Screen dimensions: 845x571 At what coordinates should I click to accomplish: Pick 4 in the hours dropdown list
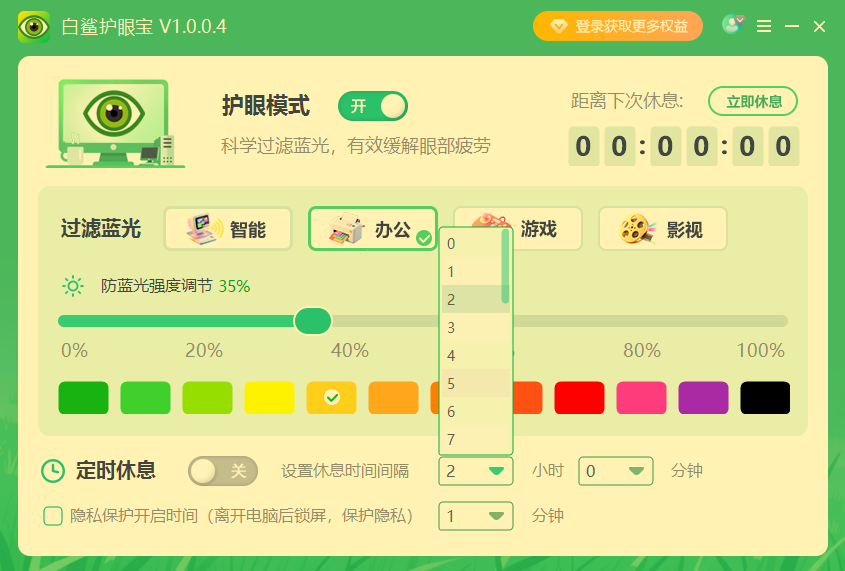point(475,356)
